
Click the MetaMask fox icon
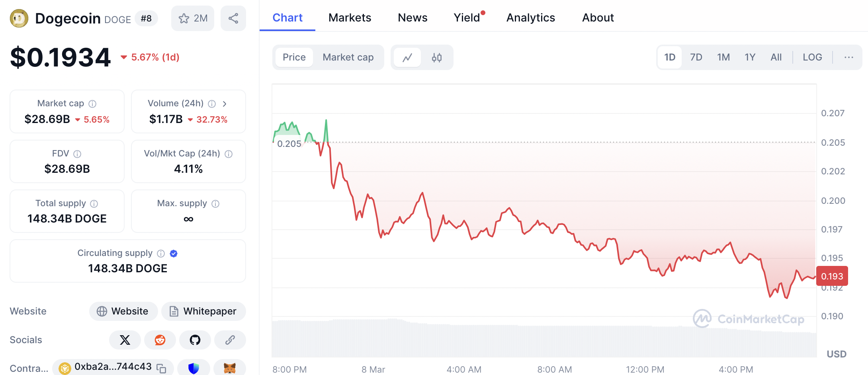[230, 368]
